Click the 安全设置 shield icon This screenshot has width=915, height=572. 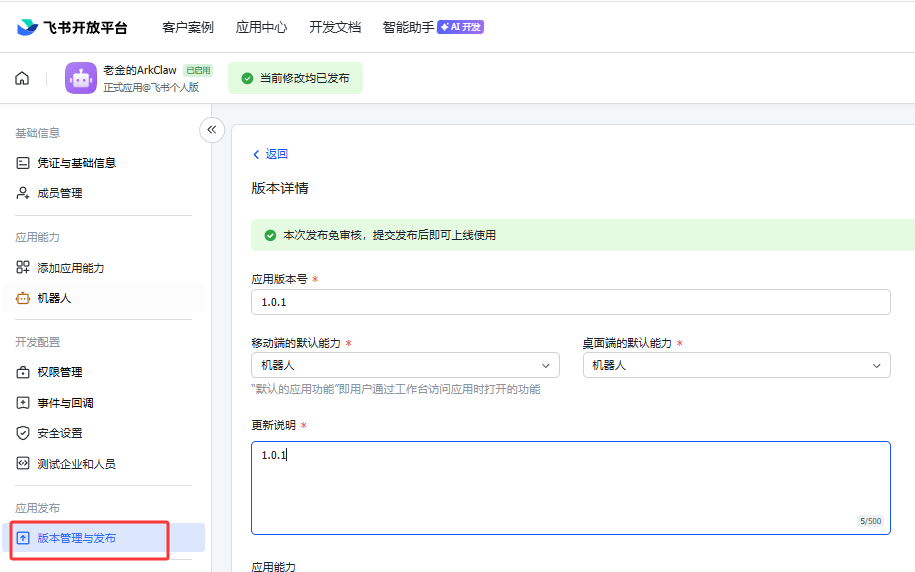[23, 433]
